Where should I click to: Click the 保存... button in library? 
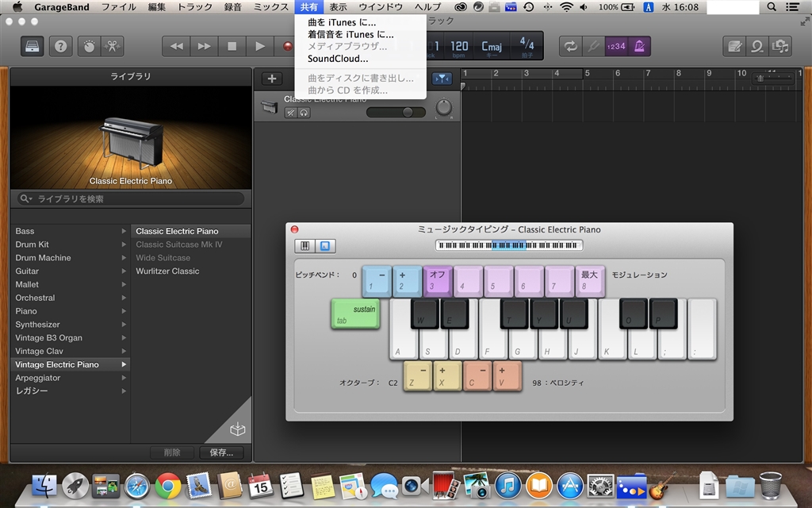tap(221, 452)
